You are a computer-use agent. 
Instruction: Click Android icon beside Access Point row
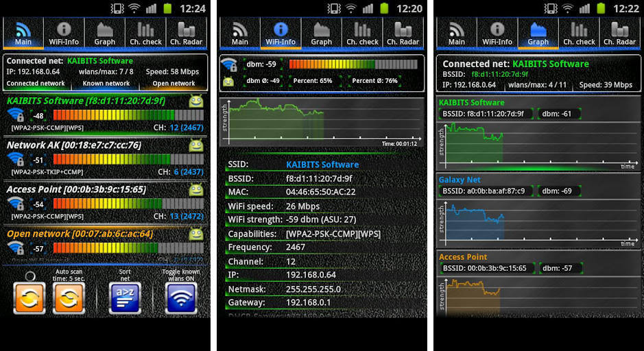pyautogui.click(x=196, y=190)
